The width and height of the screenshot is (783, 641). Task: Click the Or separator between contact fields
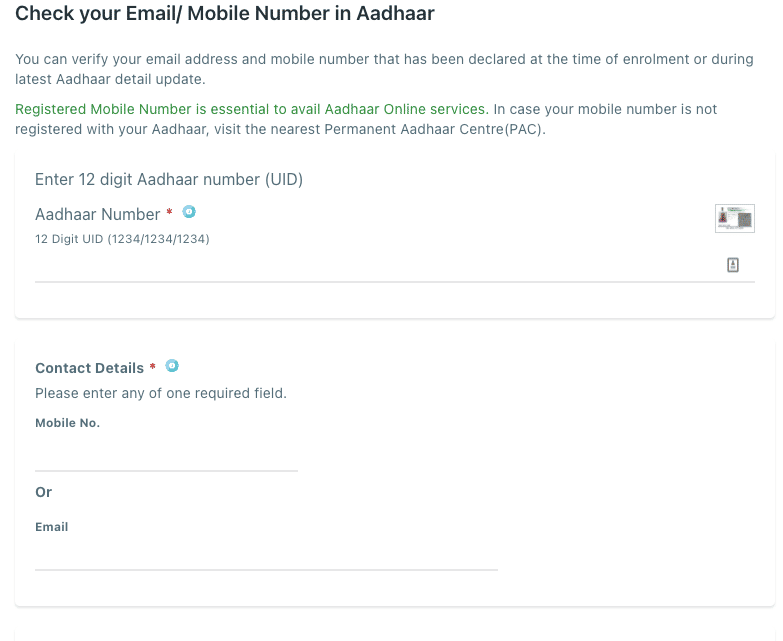pyautogui.click(x=43, y=492)
